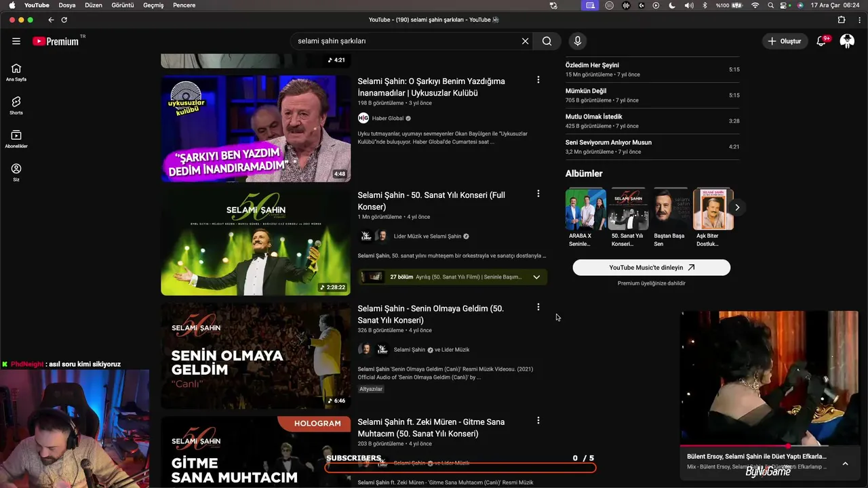The image size is (868, 488).
Task: Open options for Uykusuzlar Kulübü video
Action: click(538, 80)
